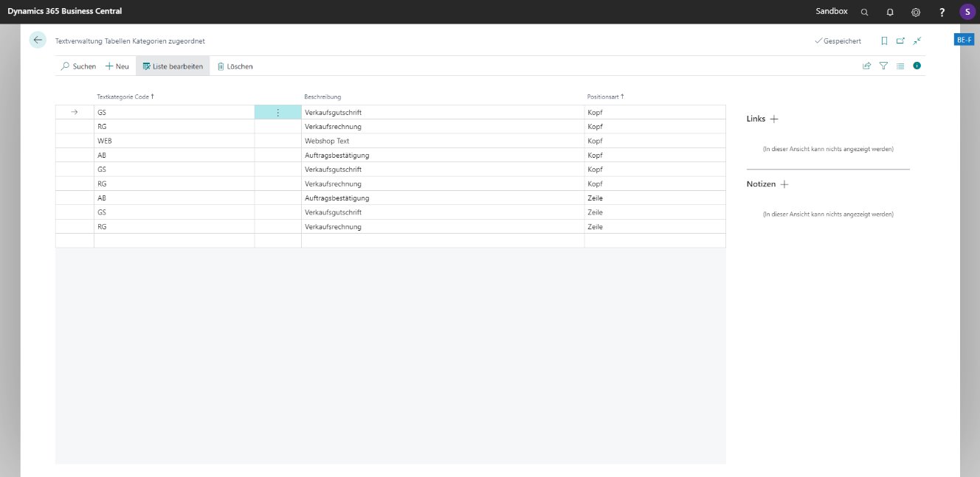Click Liste bearbeiten in action bar
This screenshot has height=477, width=980.
[173, 66]
